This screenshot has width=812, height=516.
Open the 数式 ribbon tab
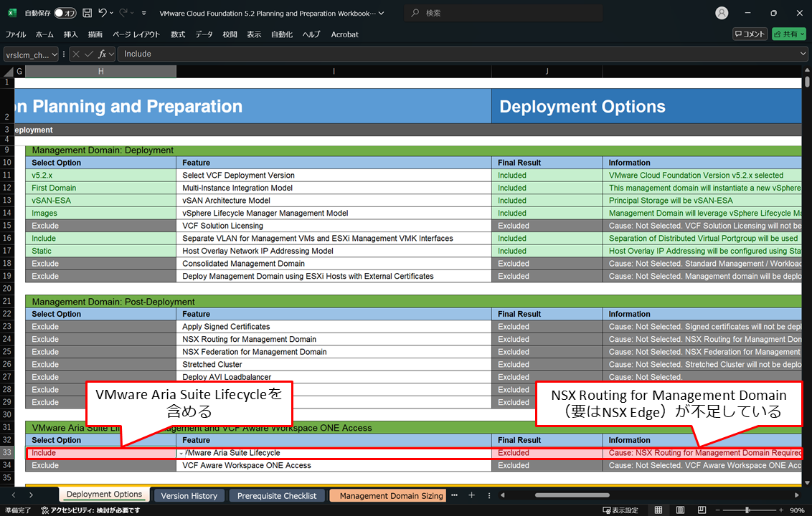178,34
